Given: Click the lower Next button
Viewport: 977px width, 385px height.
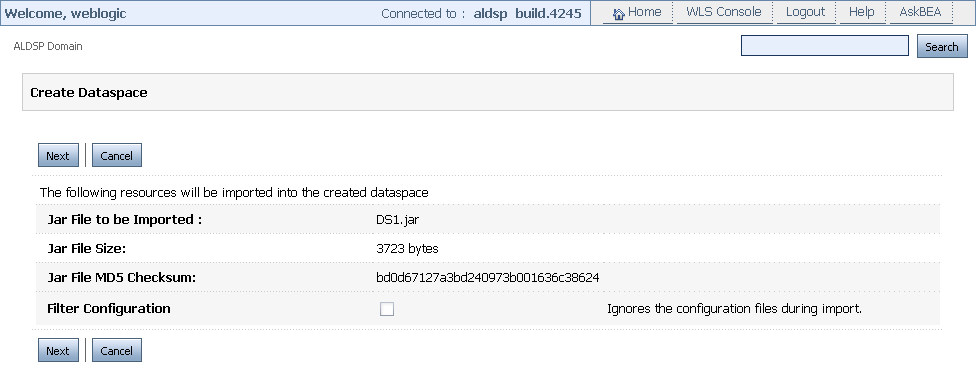Looking at the screenshot, I should tap(58, 350).
